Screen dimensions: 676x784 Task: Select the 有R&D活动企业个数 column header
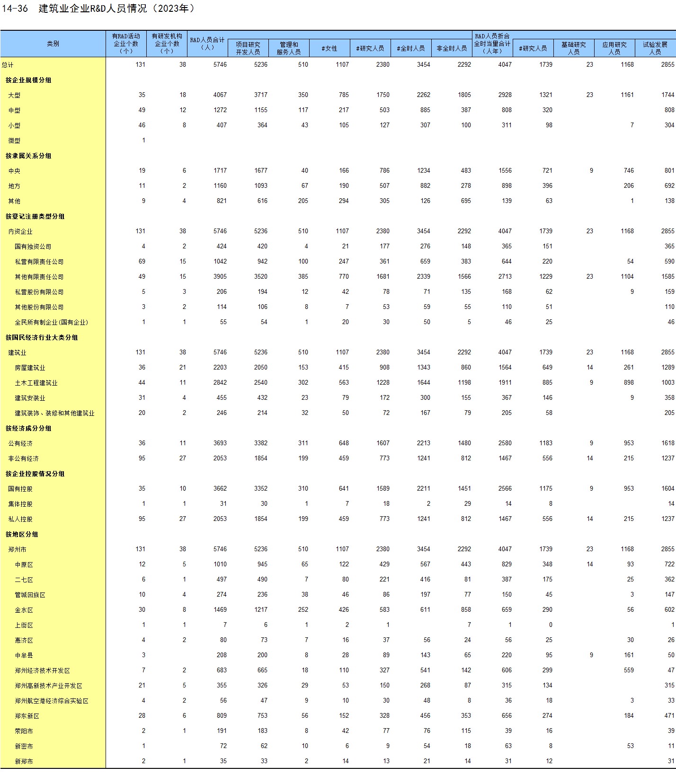[x=126, y=44]
